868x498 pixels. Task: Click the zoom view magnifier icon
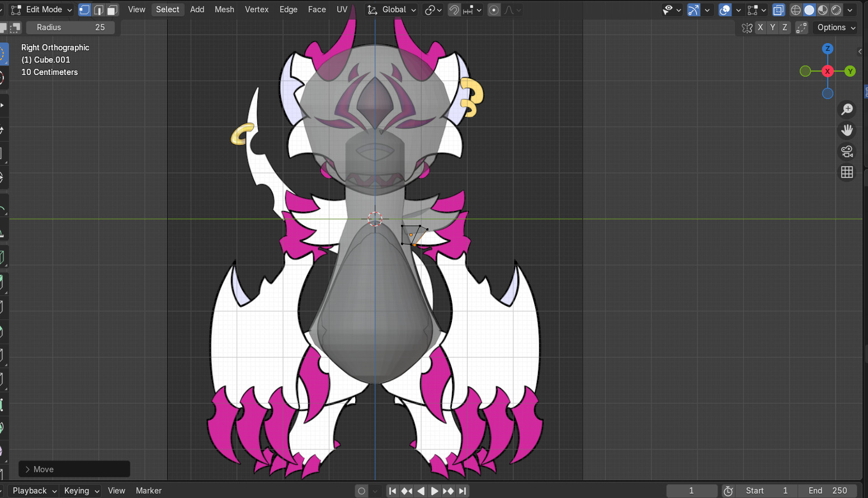pyautogui.click(x=847, y=109)
